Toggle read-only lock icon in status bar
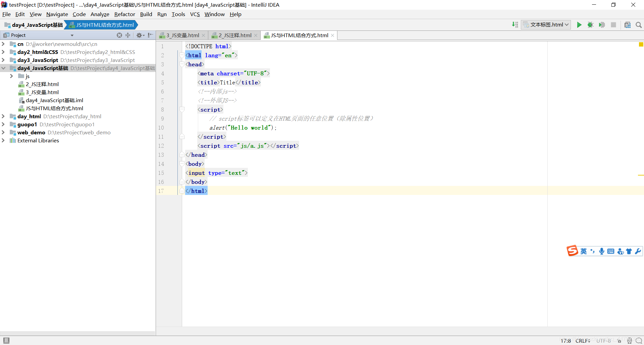The image size is (644, 345). pos(619,341)
